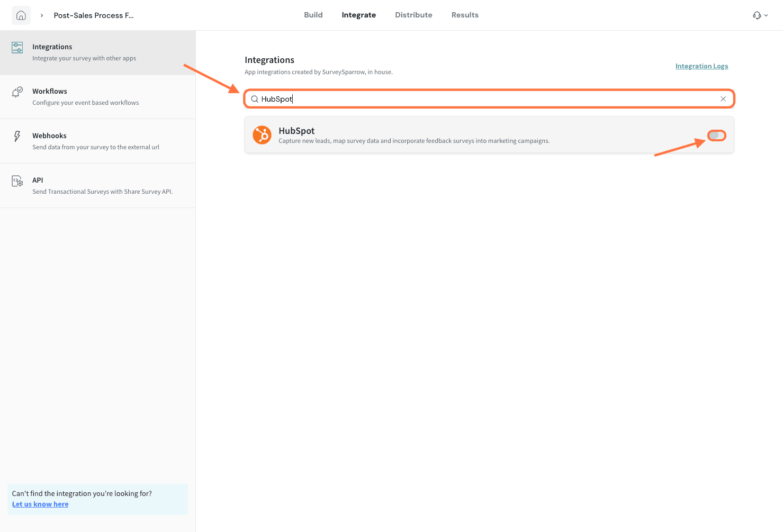Focus the integrations search field

[487, 99]
